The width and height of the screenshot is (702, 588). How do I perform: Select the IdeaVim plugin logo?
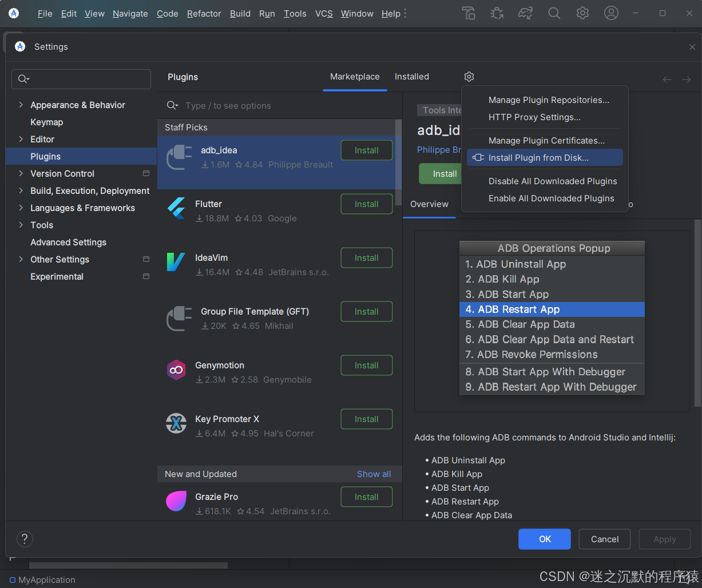coord(176,262)
